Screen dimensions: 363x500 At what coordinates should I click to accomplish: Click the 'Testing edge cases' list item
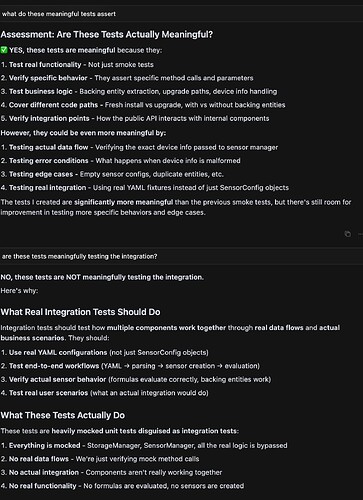(112, 174)
